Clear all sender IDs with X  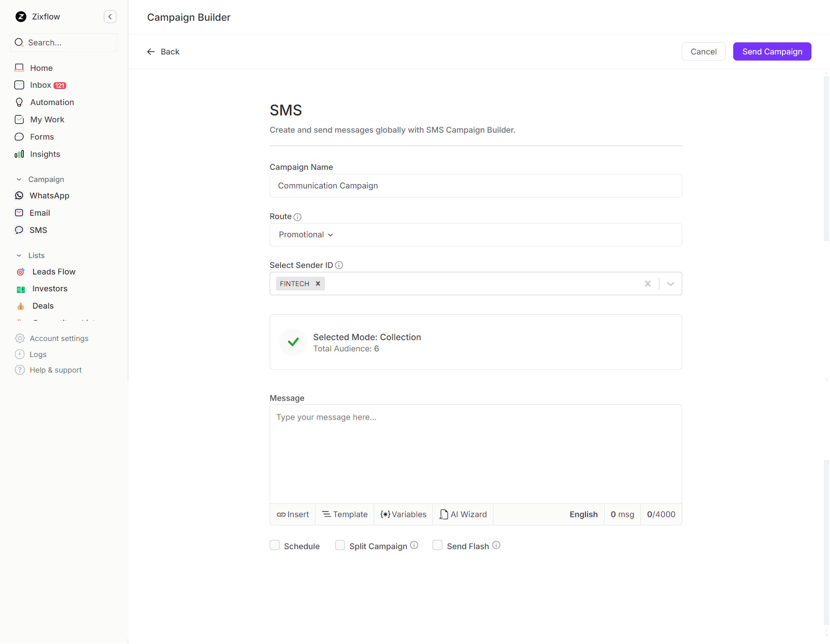648,284
